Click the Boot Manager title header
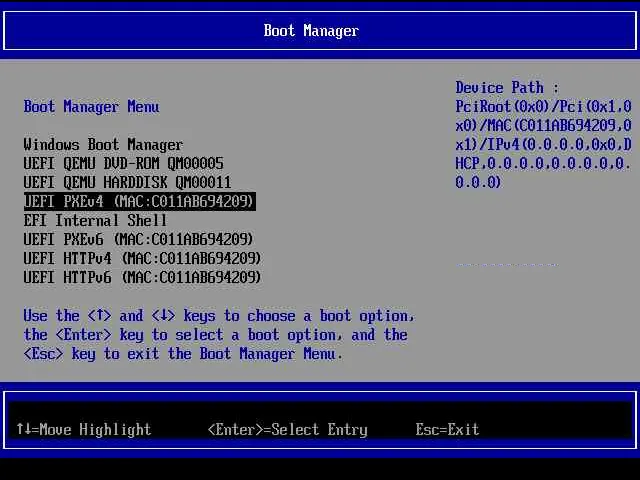This screenshot has width=640, height=480. 311,31
